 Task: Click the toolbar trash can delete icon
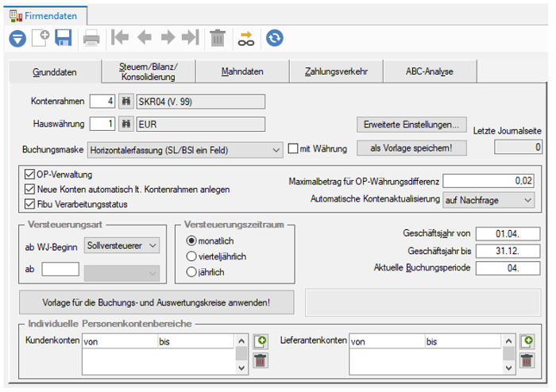(x=218, y=38)
